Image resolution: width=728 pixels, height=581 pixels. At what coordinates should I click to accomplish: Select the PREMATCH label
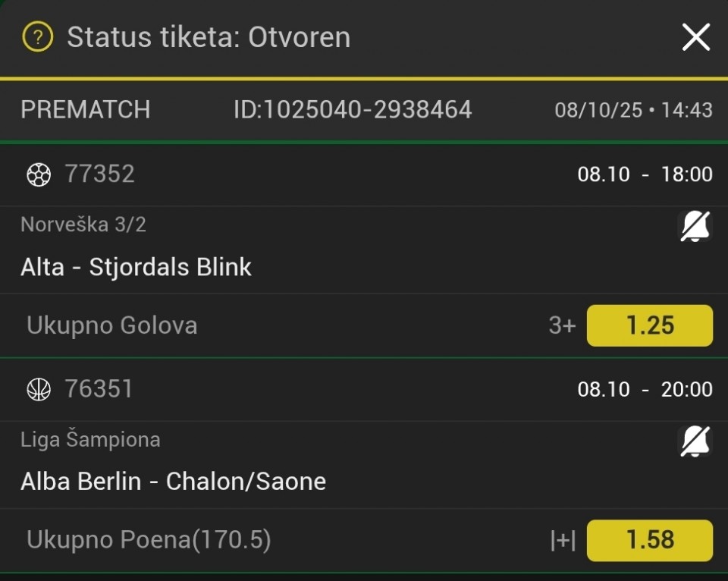click(85, 110)
